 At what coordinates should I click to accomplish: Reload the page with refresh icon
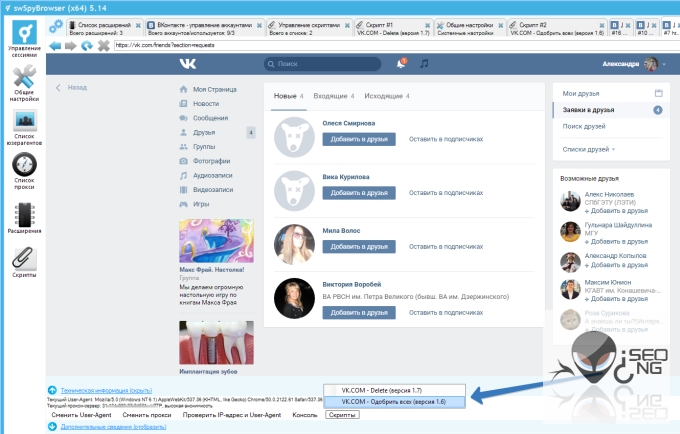tap(87, 46)
